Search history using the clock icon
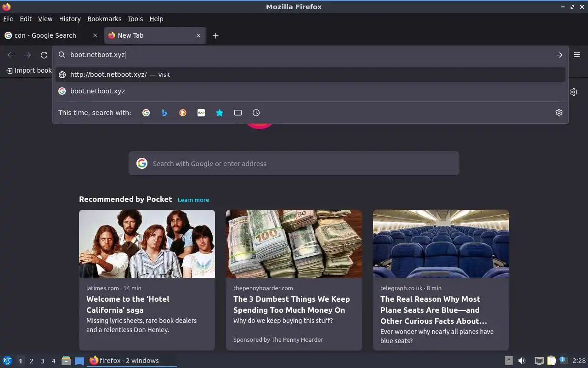 256,113
